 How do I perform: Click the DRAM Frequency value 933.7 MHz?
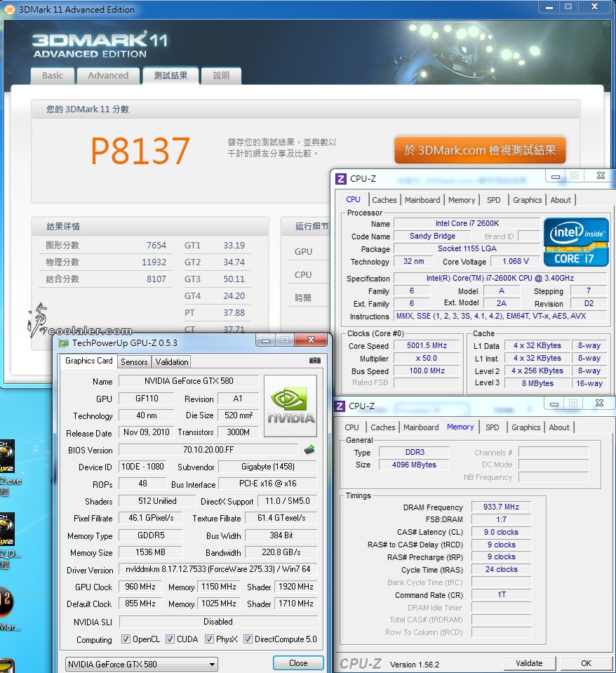(x=501, y=507)
